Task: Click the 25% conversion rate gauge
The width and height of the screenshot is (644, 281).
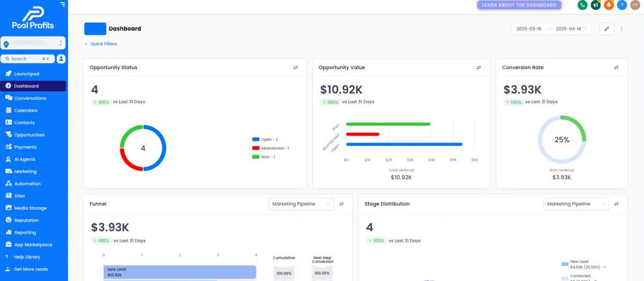Action: click(x=562, y=139)
